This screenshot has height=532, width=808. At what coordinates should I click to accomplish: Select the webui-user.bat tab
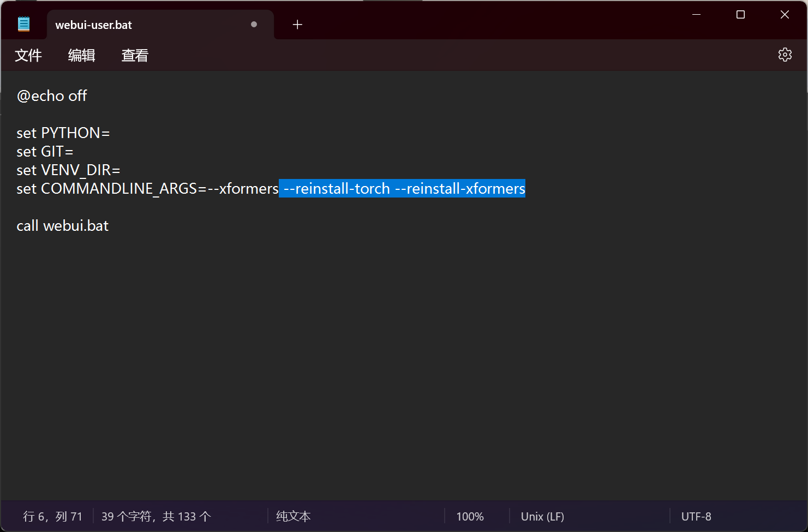[x=94, y=25]
